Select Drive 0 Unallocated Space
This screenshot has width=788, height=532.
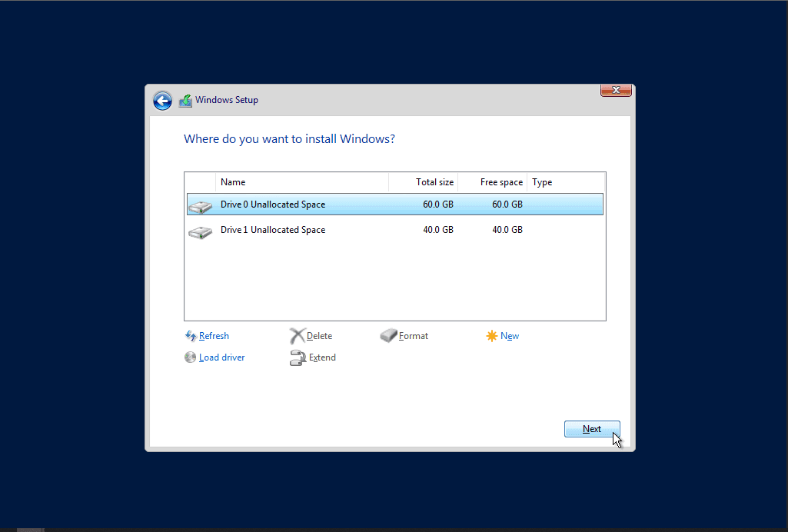[346, 204]
